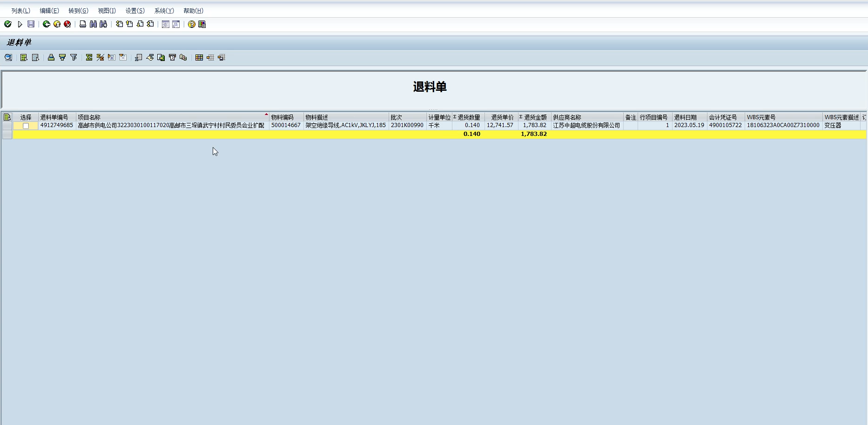The image size is (868, 425).
Task: Click the 2023.05.19 return date cell
Action: click(689, 125)
